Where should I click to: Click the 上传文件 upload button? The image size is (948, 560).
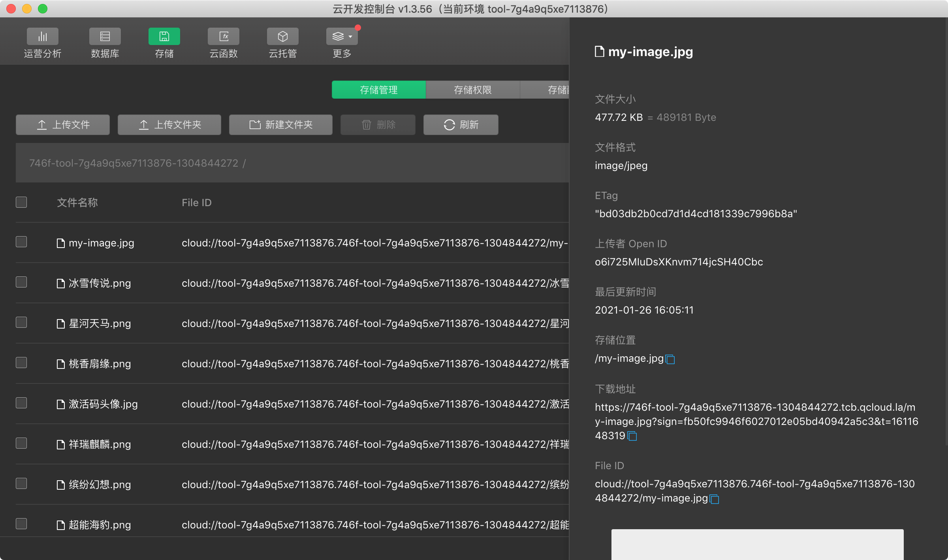[x=63, y=125]
